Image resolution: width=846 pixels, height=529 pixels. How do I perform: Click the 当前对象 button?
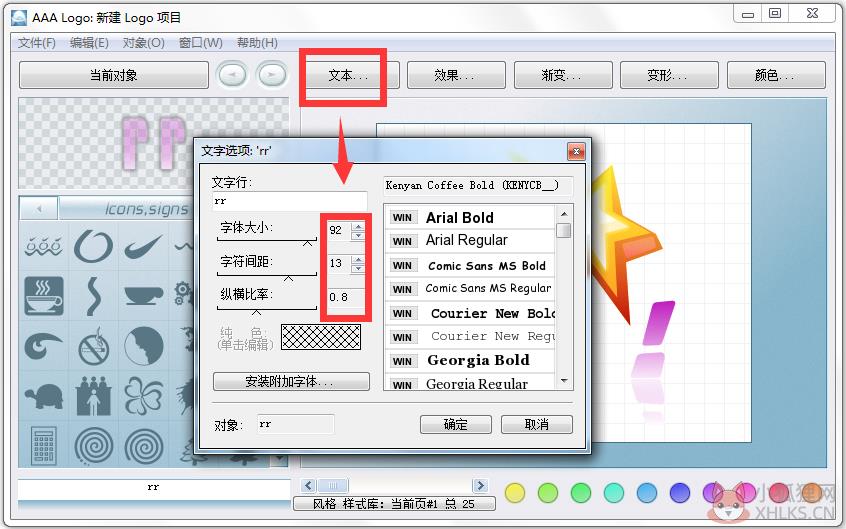[114, 75]
